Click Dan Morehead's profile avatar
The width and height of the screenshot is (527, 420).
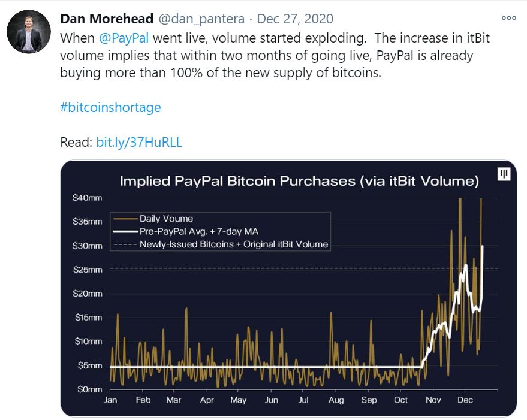28,32
